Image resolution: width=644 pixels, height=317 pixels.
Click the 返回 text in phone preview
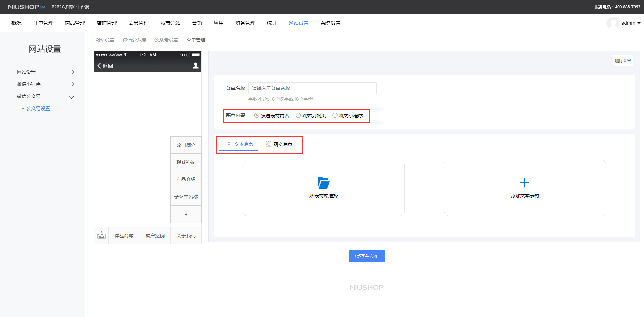[108, 66]
